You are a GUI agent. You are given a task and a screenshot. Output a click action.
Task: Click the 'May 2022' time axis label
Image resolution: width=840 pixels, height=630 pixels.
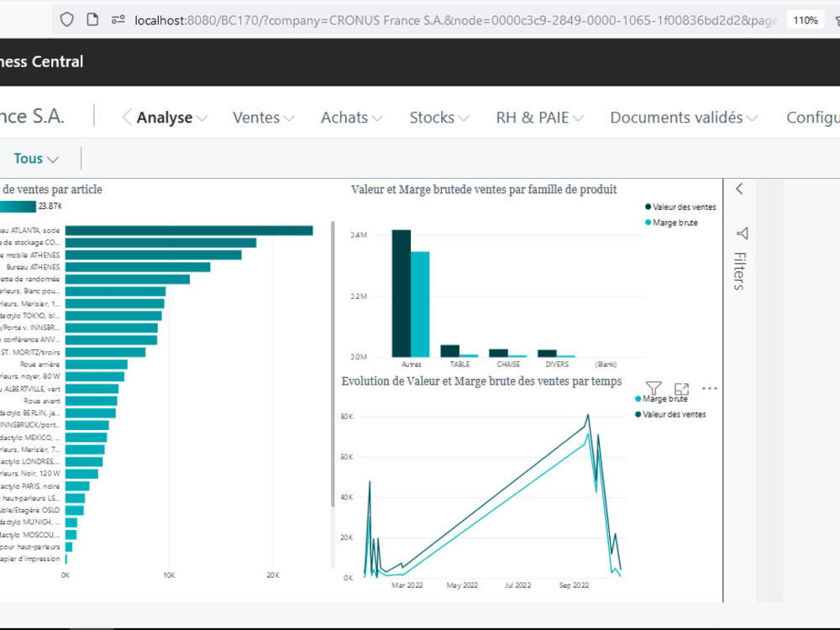click(x=462, y=585)
